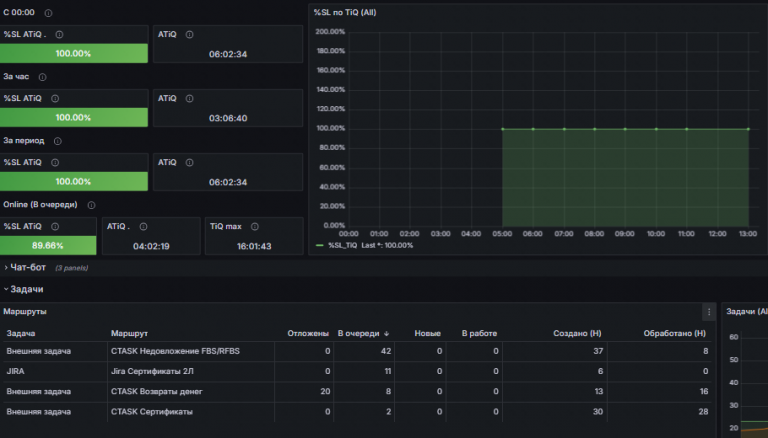
Task: Select row CTASK Возвраты денег
Action: click(x=358, y=391)
